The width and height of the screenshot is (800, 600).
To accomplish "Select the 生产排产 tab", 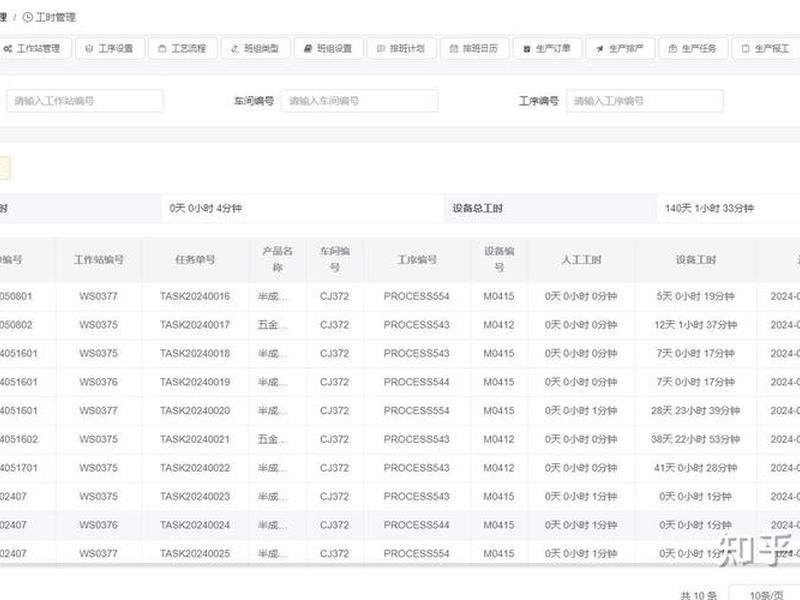I will click(620, 48).
